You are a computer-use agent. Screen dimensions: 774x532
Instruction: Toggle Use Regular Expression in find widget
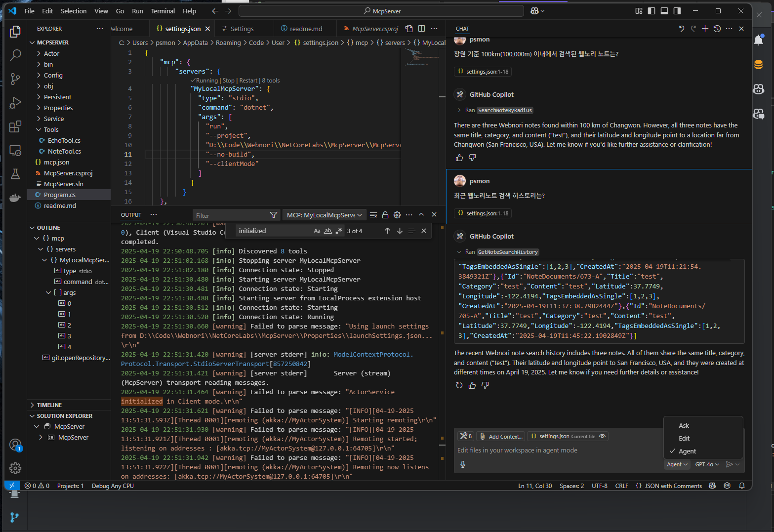coord(339,231)
